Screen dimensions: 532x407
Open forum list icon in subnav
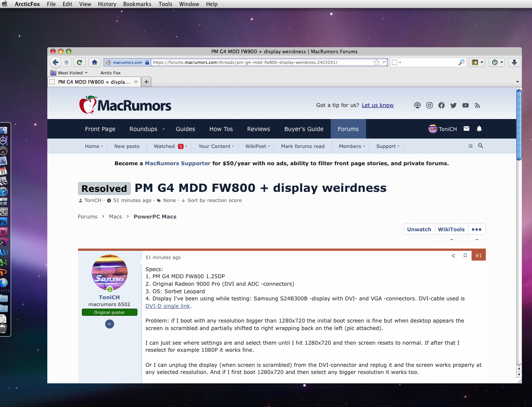(470, 146)
